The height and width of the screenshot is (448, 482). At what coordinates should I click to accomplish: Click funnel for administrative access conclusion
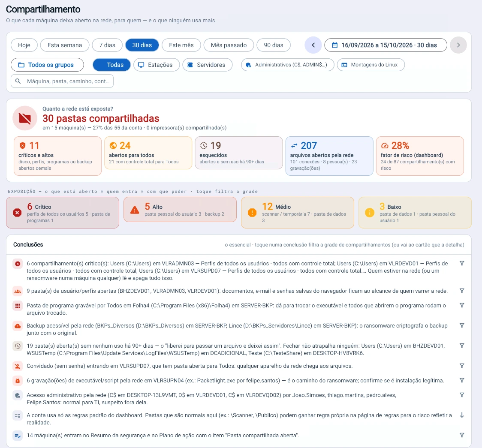[462, 395]
